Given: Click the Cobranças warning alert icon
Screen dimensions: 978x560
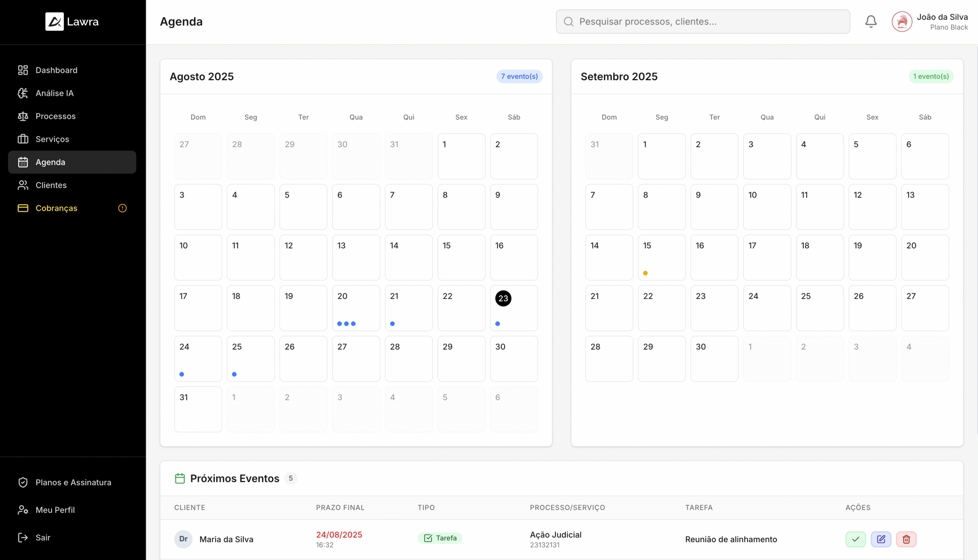Looking at the screenshot, I should 122,208.
